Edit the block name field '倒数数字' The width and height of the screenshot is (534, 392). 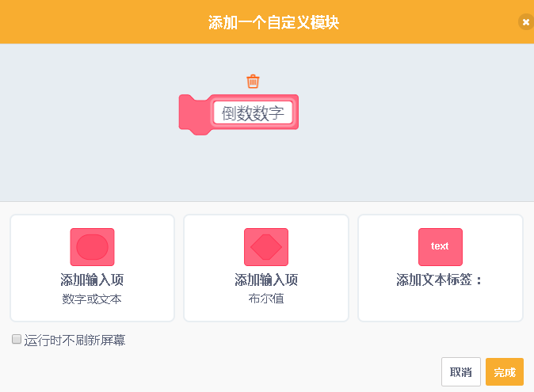(253, 112)
